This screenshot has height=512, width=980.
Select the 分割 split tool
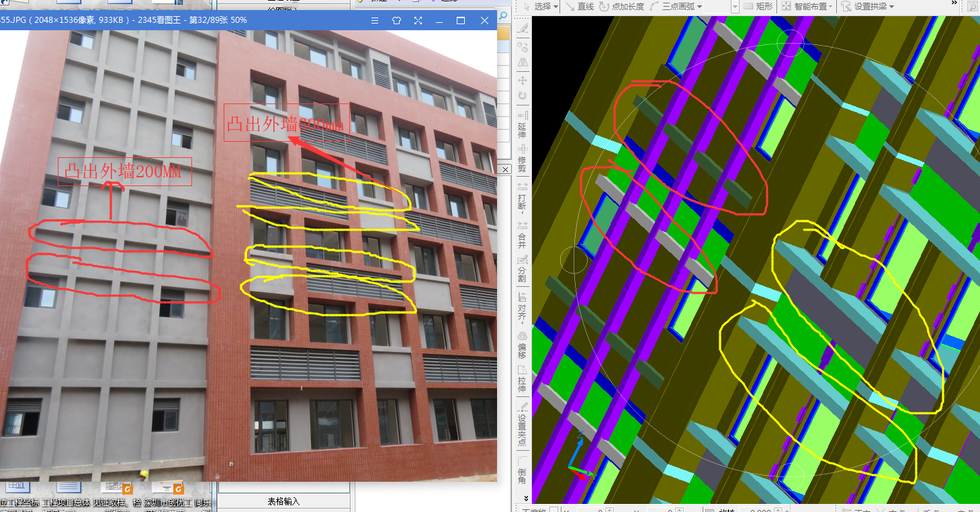tap(523, 267)
